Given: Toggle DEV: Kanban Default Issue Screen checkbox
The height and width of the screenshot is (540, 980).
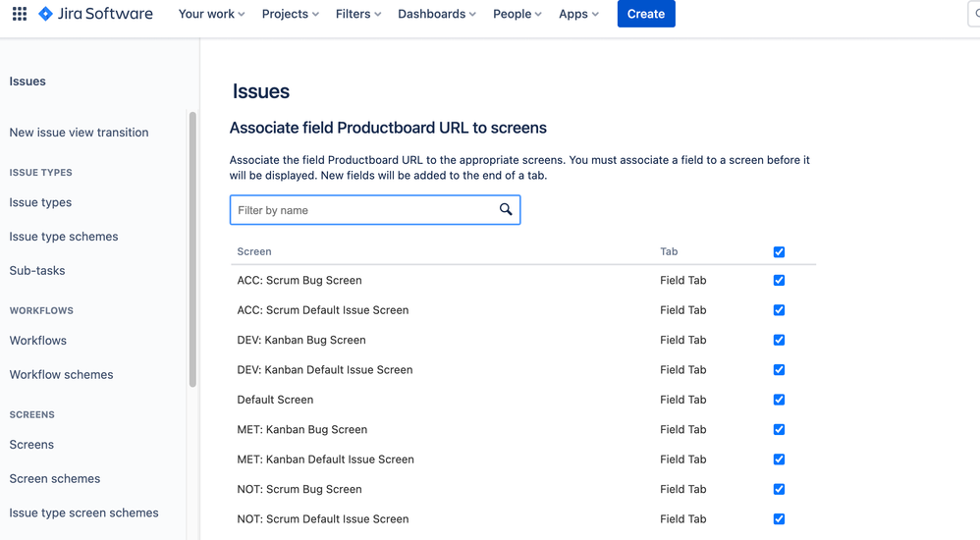Looking at the screenshot, I should pyautogui.click(x=779, y=370).
